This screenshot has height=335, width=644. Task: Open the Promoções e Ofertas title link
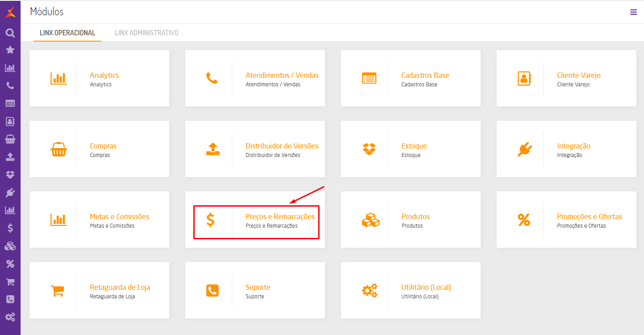click(589, 216)
